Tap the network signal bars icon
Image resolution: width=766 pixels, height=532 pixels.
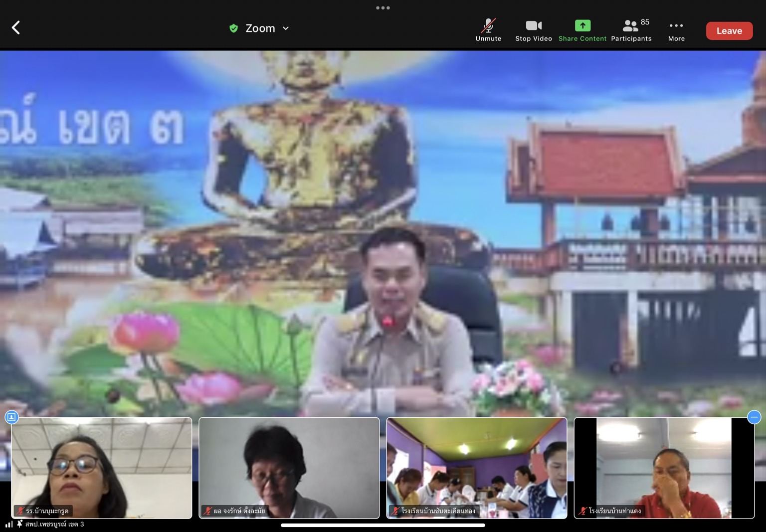tap(9, 524)
